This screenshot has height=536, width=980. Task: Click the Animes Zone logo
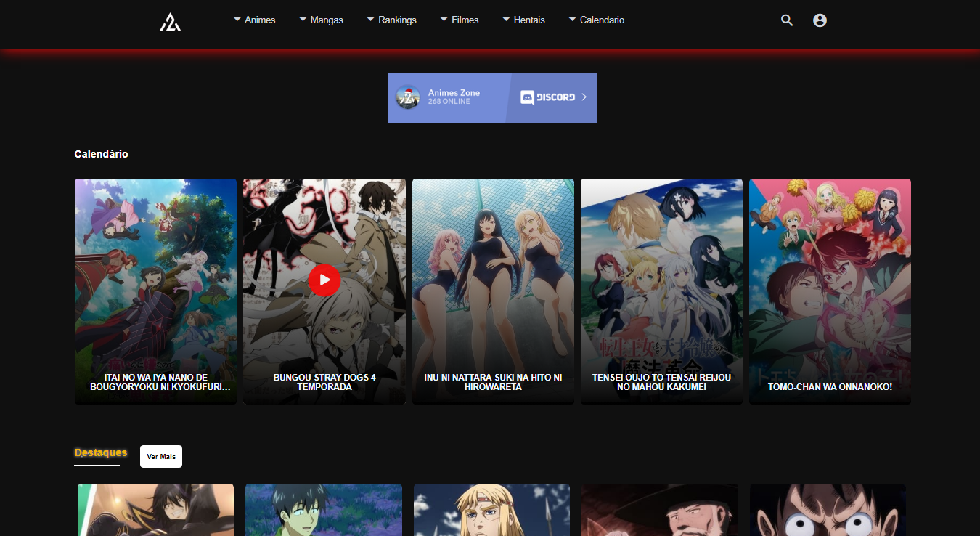[171, 22]
